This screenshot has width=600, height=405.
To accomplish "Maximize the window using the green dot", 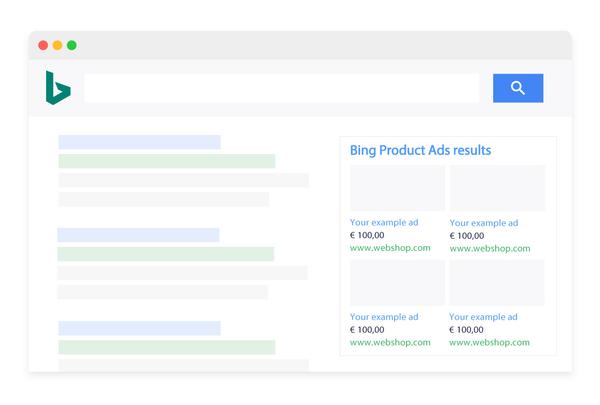I will point(71,45).
